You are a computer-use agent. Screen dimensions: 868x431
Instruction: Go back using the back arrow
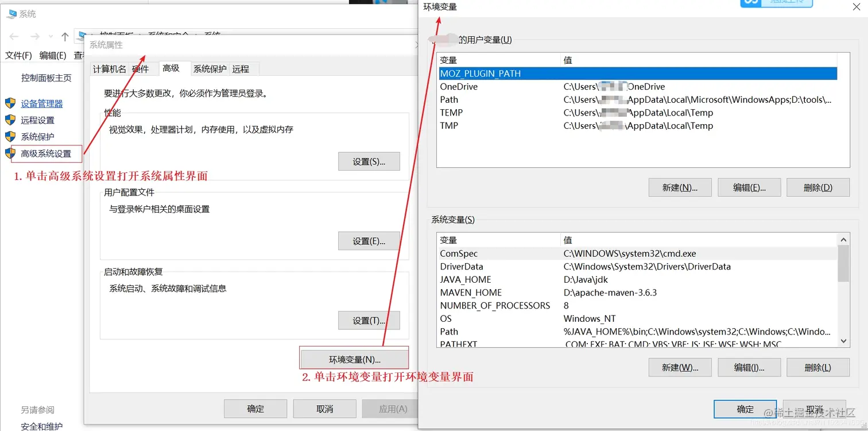pos(14,37)
